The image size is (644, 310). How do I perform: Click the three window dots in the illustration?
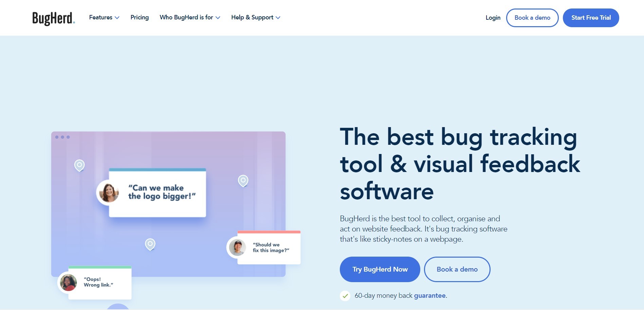pos(62,137)
